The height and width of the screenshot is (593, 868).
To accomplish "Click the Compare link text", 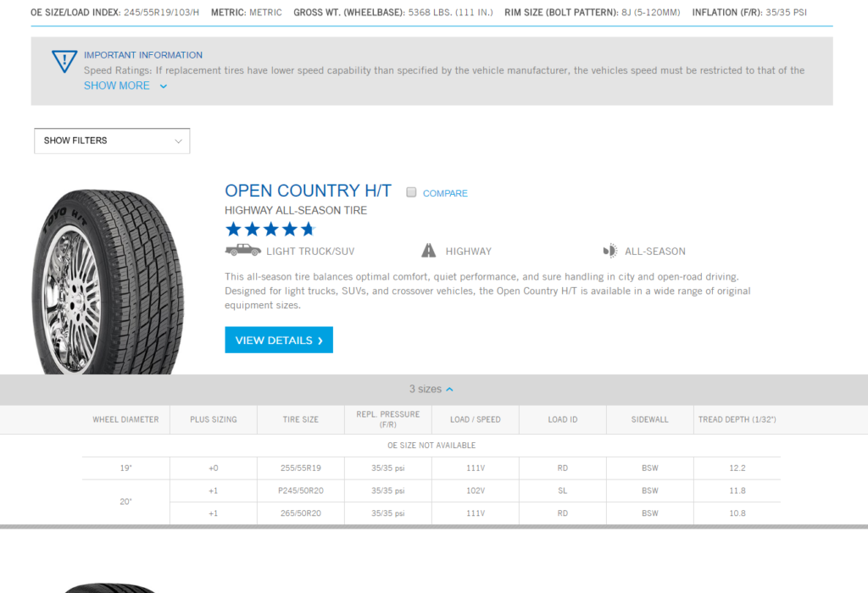I will [445, 193].
